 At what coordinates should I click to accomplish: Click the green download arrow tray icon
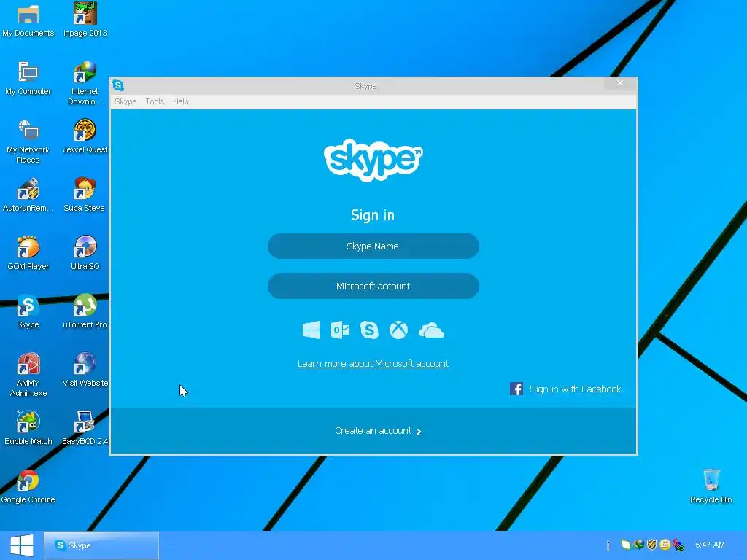pos(639,544)
